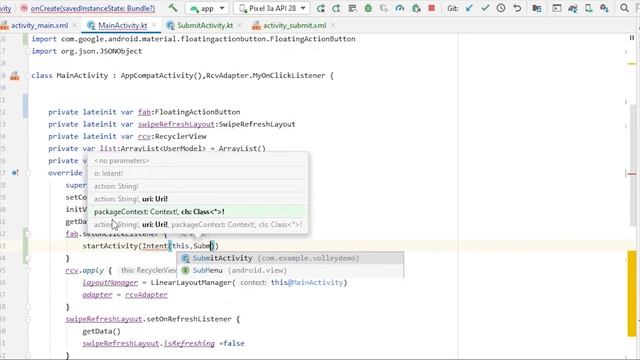Click Apply Changes and Restart Activity icon
Image resolution: width=640 pixels, height=360 pixels.
tap(336, 8)
